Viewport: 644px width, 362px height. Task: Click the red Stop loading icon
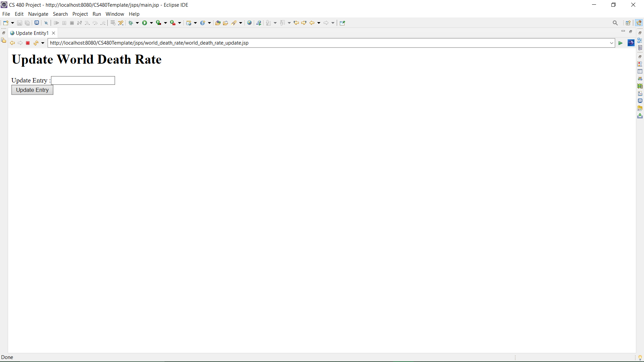pos(28,43)
